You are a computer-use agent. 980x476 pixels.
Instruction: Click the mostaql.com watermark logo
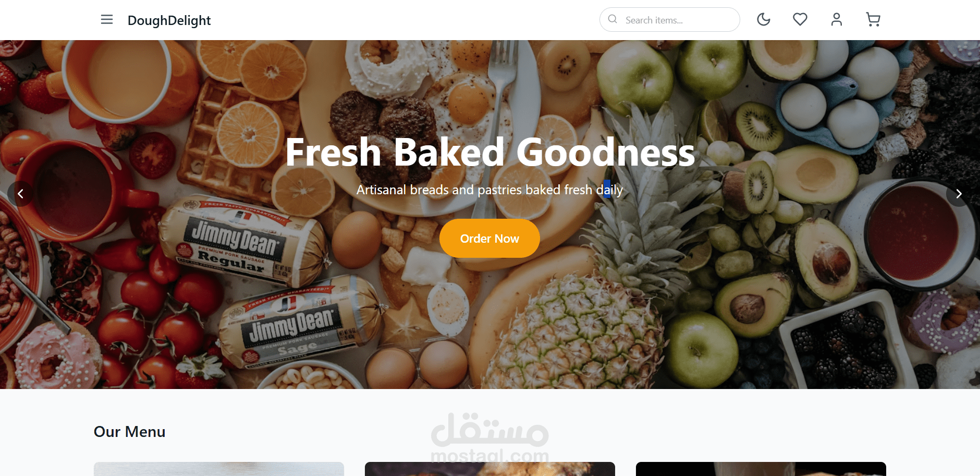(x=489, y=437)
